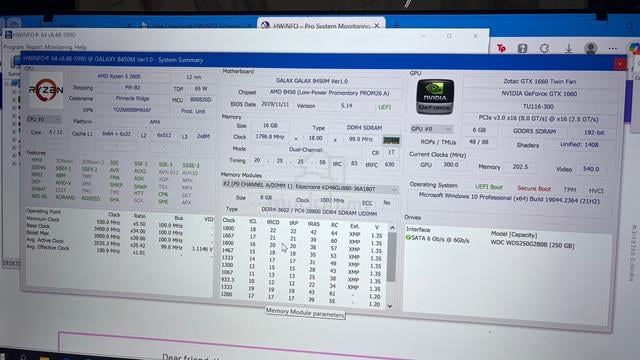The image size is (640, 360).
Task: Open browser Downloads icon
Action: point(568,49)
